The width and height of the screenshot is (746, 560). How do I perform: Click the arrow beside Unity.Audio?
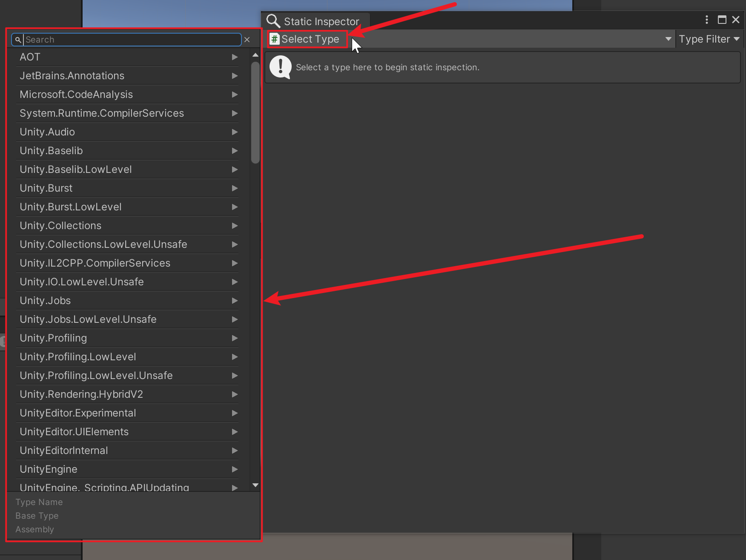[235, 132]
